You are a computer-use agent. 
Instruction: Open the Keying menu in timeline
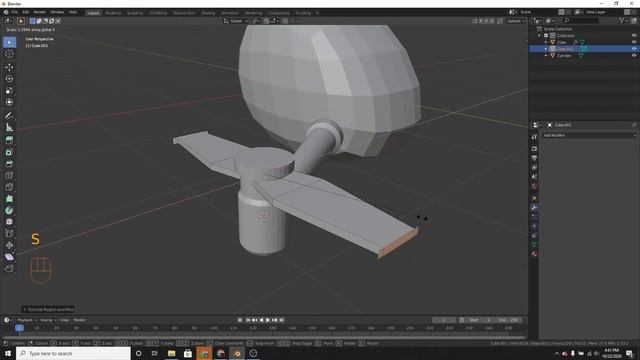pos(48,320)
